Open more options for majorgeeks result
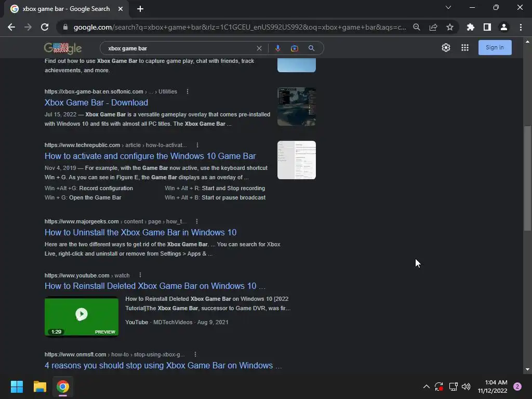Image resolution: width=532 pixels, height=399 pixels. pyautogui.click(x=197, y=221)
